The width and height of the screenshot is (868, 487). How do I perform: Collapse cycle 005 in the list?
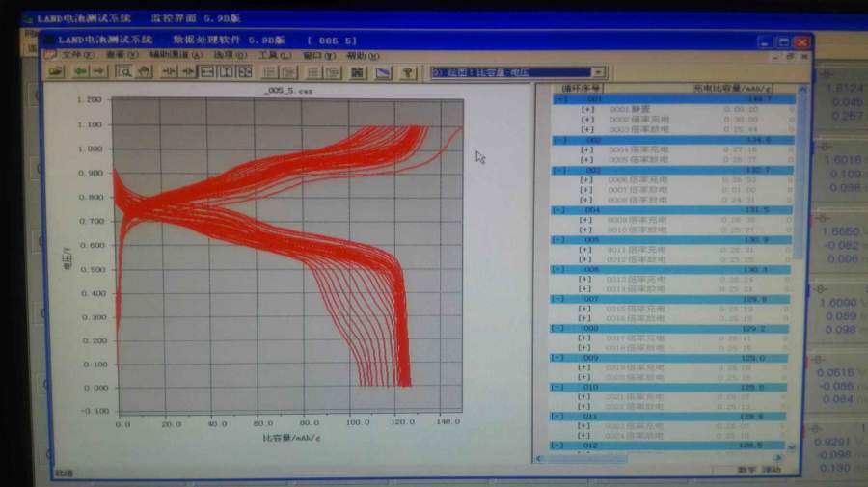click(558, 239)
